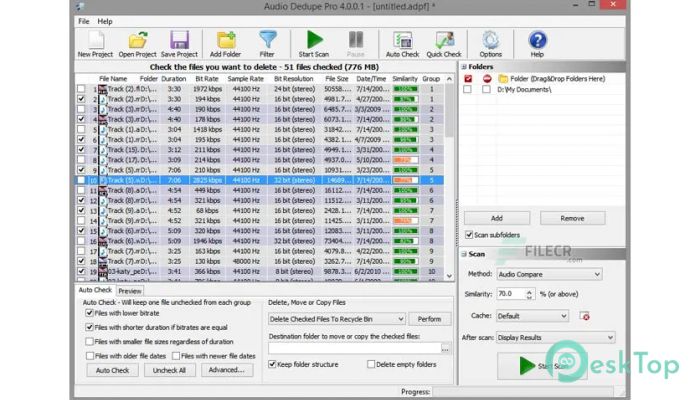The height and width of the screenshot is (400, 700).
Task: Click the Add folder button
Action: pos(497,218)
